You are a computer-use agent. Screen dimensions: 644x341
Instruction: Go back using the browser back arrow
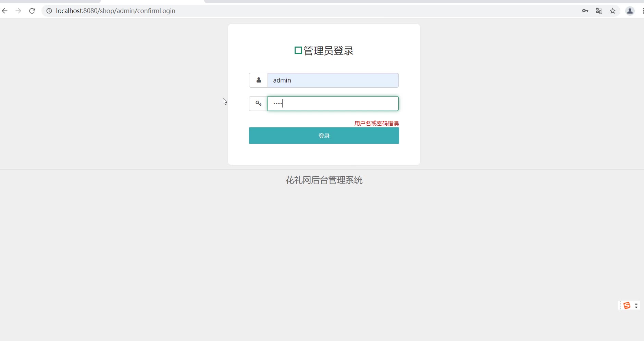coord(5,11)
